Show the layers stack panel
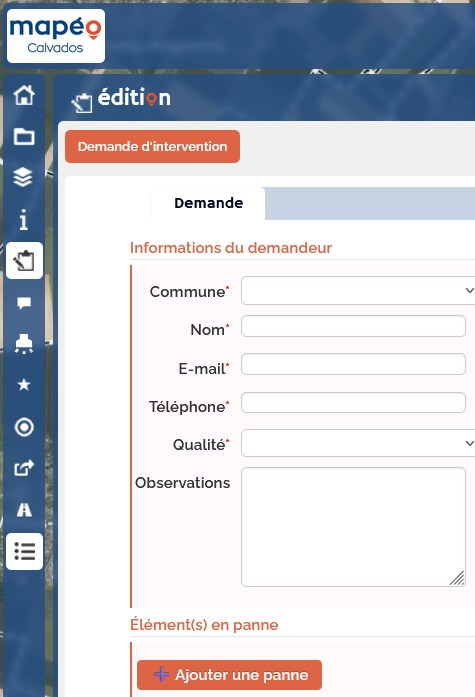 (x=24, y=177)
